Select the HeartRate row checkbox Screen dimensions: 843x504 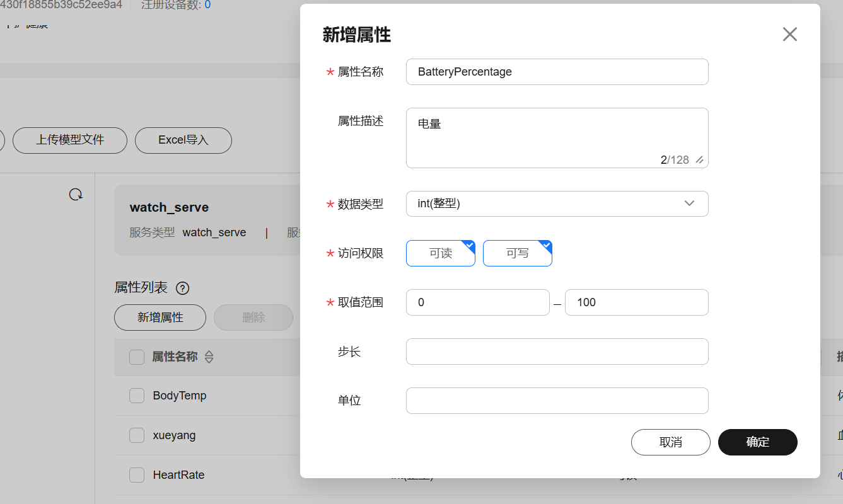pyautogui.click(x=137, y=475)
